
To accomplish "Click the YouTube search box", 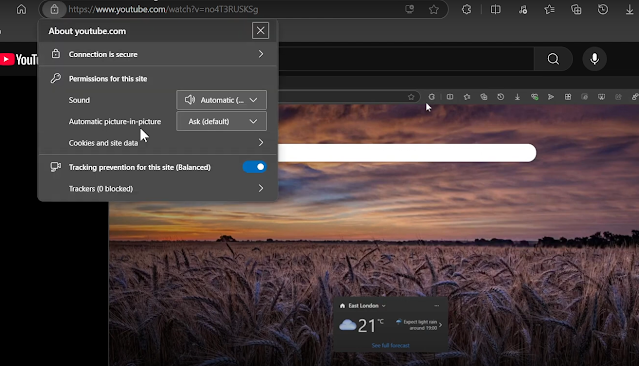I will (406, 59).
